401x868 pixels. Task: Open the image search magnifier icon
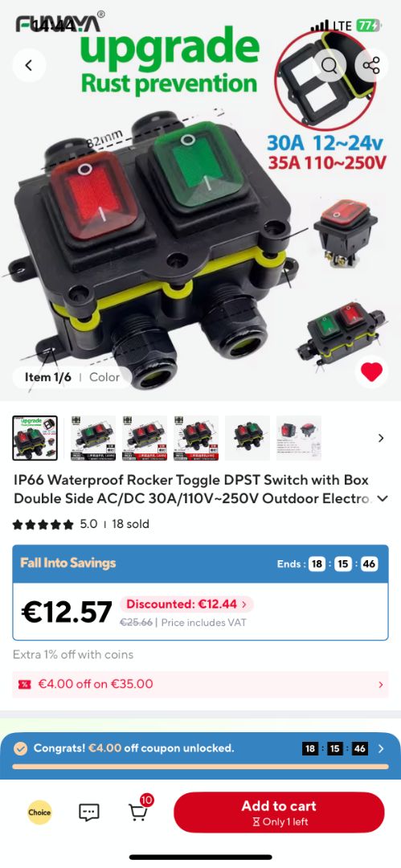[329, 65]
